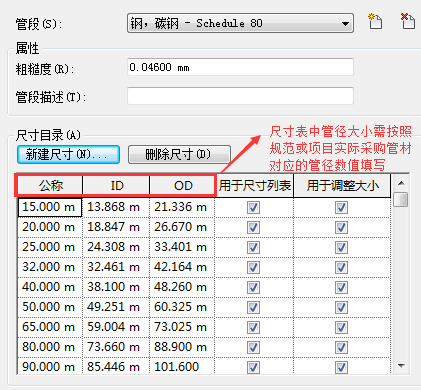Select the OD column header
Screen dimensions: 421x390
pos(182,185)
